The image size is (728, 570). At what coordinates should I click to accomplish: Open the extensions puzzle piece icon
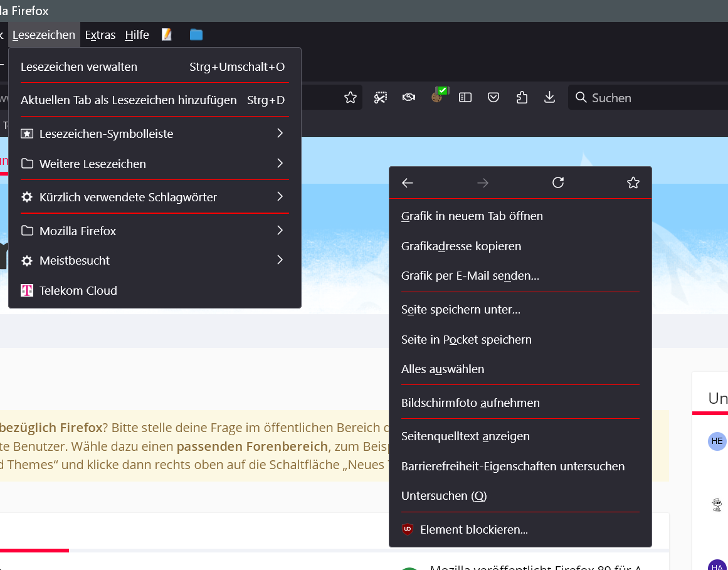[x=522, y=97]
